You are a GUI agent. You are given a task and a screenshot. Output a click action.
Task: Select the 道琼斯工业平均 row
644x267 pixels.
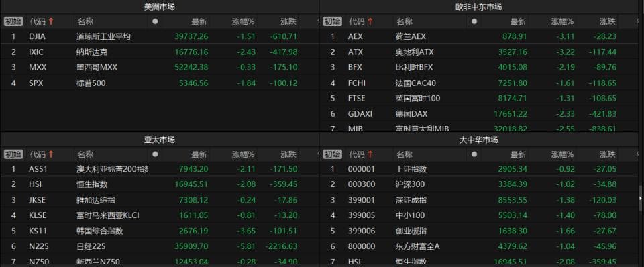point(160,36)
